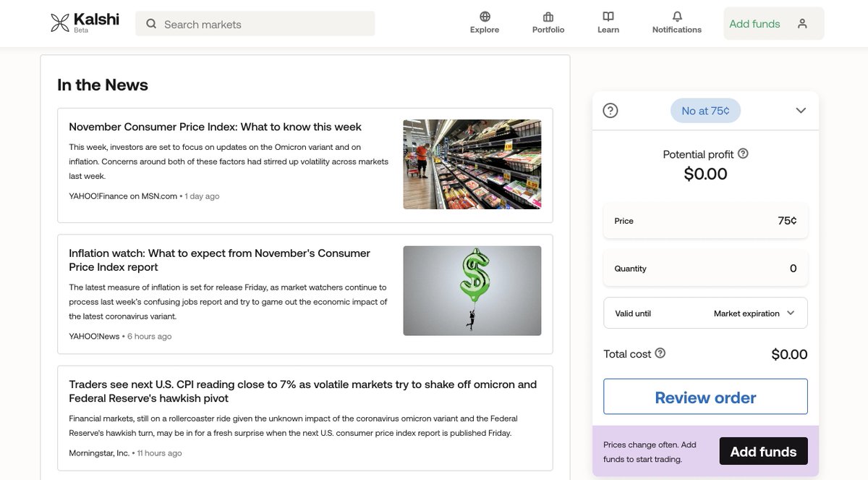Click the green dollar balloon thumbnail
This screenshot has width=868, height=480.
click(472, 291)
